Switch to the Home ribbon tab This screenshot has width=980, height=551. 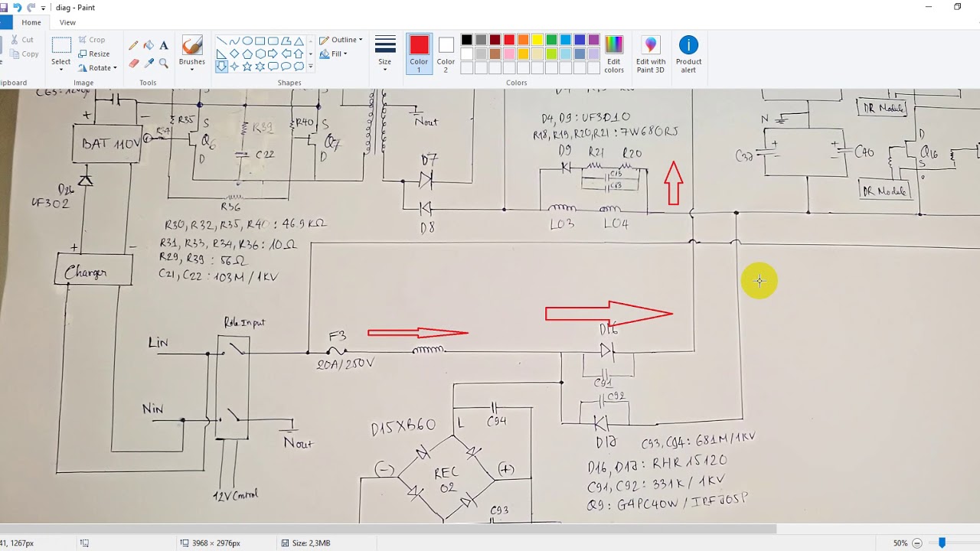click(31, 22)
